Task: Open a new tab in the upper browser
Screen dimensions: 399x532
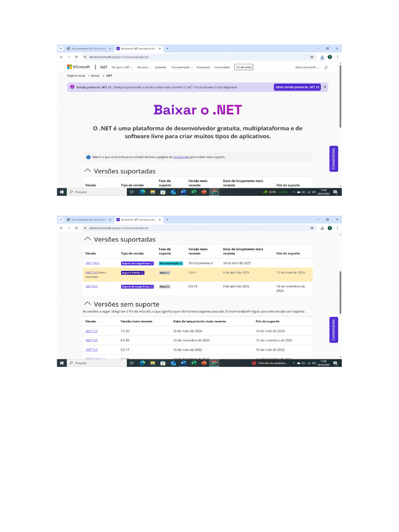Action: click(167, 48)
